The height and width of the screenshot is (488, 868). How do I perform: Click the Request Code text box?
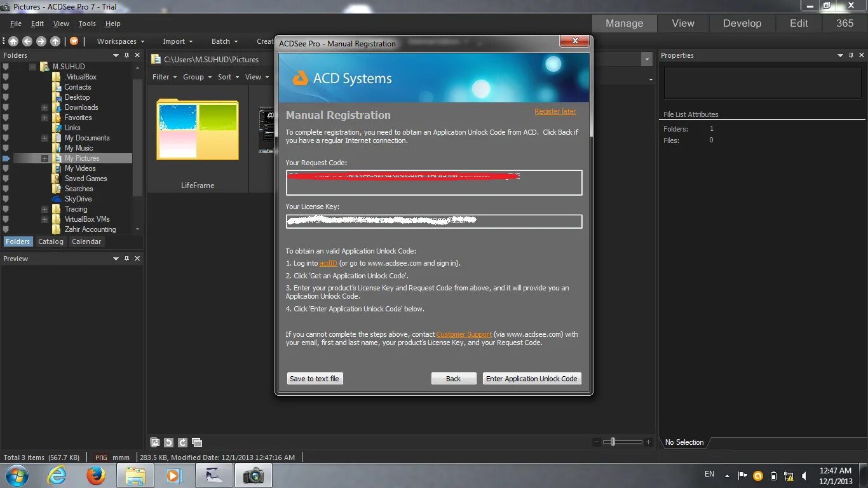434,182
